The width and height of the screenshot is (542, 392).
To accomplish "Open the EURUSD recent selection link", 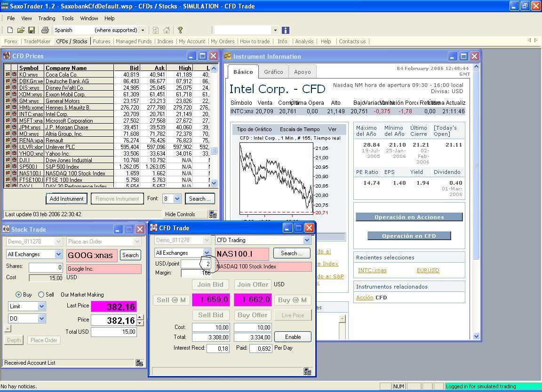I will (x=428, y=270).
